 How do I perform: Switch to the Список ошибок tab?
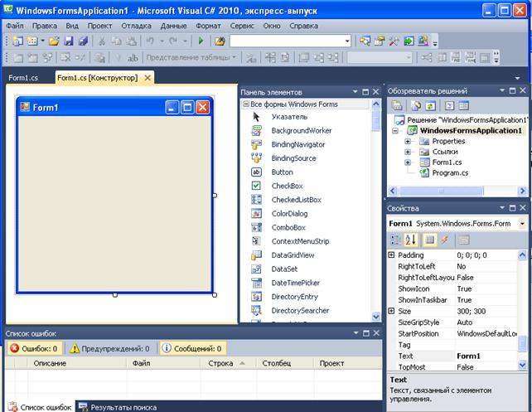click(x=40, y=407)
